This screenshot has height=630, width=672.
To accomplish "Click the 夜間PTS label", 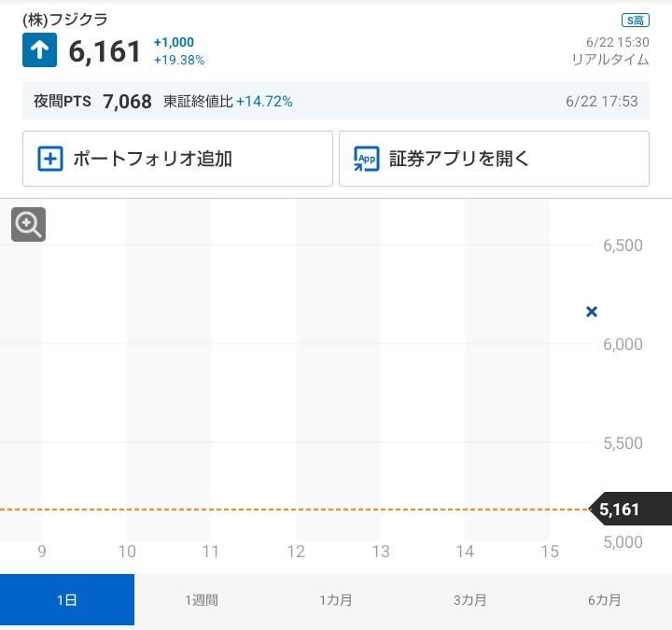I will pyautogui.click(x=63, y=101).
